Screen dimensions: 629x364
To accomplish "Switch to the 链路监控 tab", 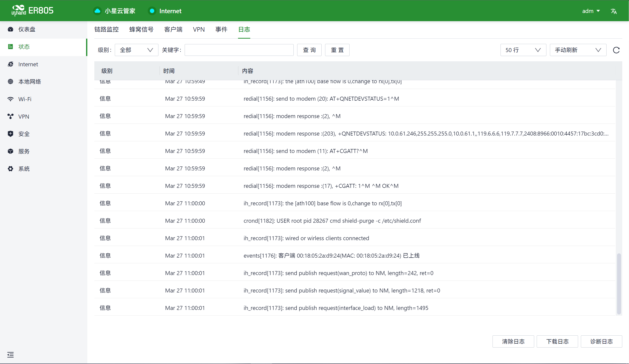I will (107, 29).
